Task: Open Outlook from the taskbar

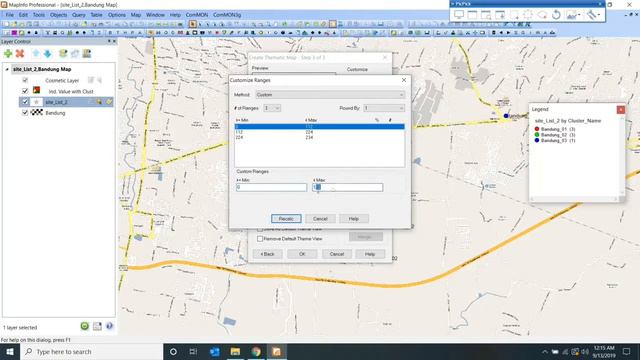Action: click(214, 351)
